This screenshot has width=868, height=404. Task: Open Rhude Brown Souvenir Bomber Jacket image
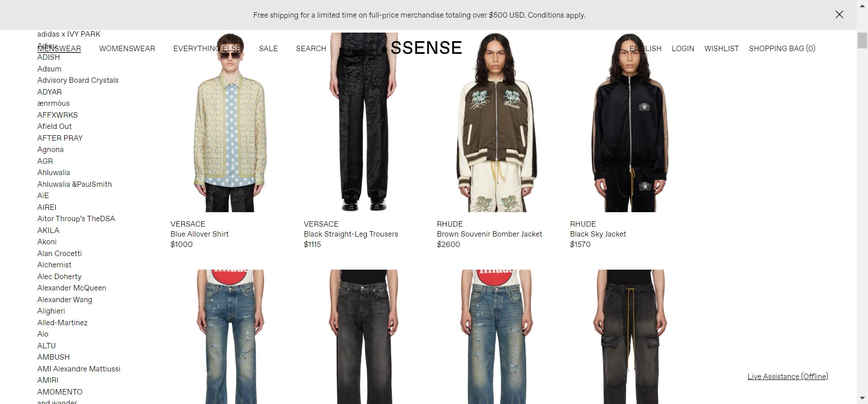496,122
